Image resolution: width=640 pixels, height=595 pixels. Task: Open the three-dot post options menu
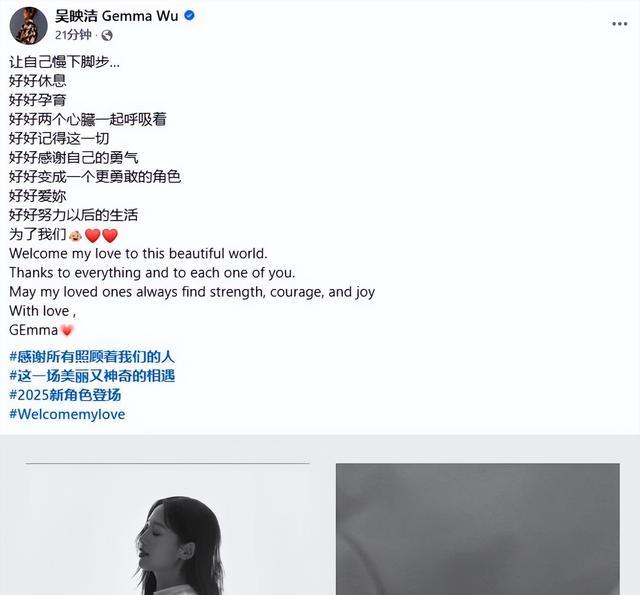619,24
